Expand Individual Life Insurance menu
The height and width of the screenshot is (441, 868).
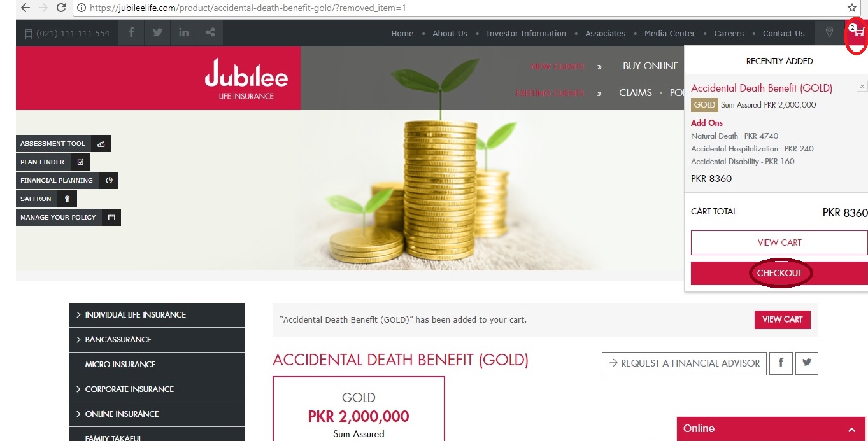click(x=157, y=315)
